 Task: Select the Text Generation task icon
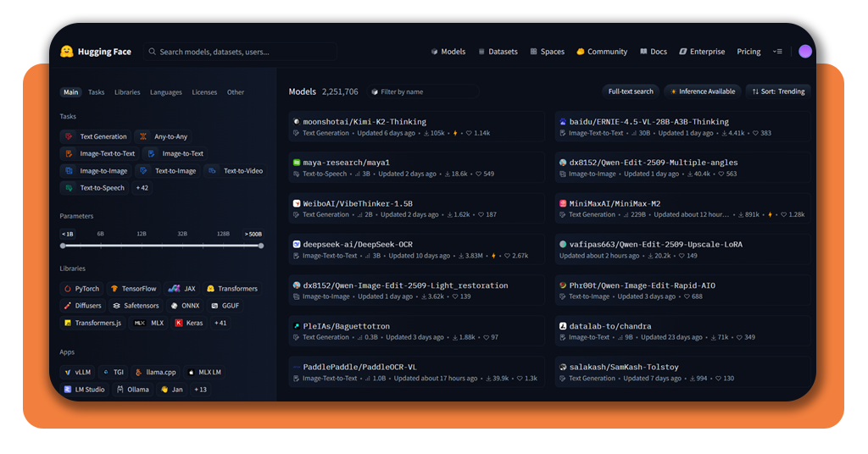(69, 136)
